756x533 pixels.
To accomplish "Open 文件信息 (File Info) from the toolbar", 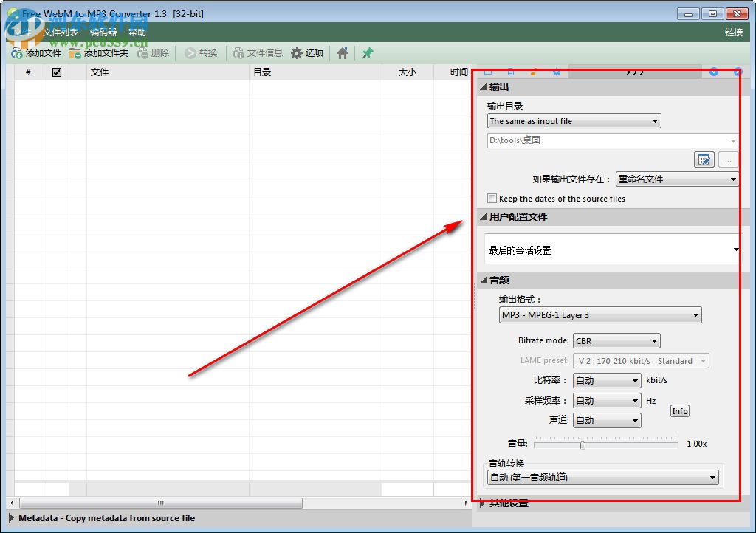I will (257, 52).
